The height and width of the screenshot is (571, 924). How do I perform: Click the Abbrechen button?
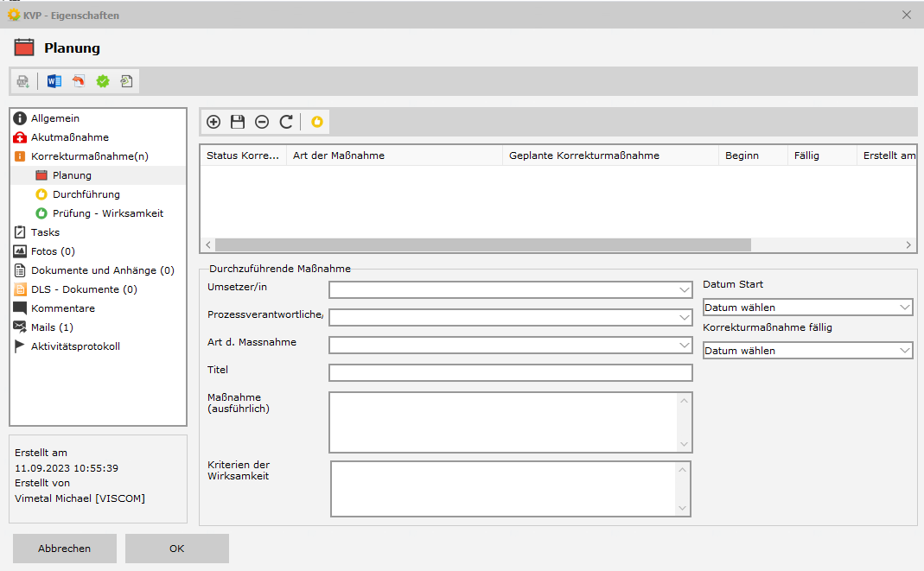click(x=65, y=549)
